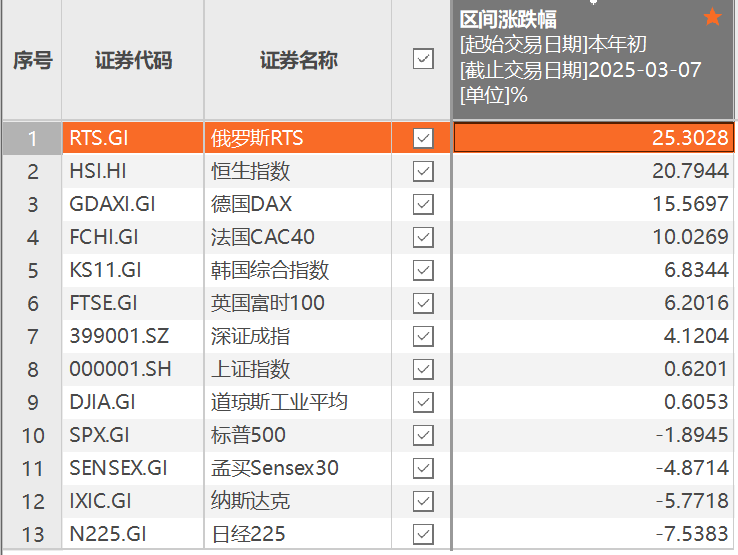
Task: Toggle checkbox for 纳斯达克 row
Action: coord(423,501)
